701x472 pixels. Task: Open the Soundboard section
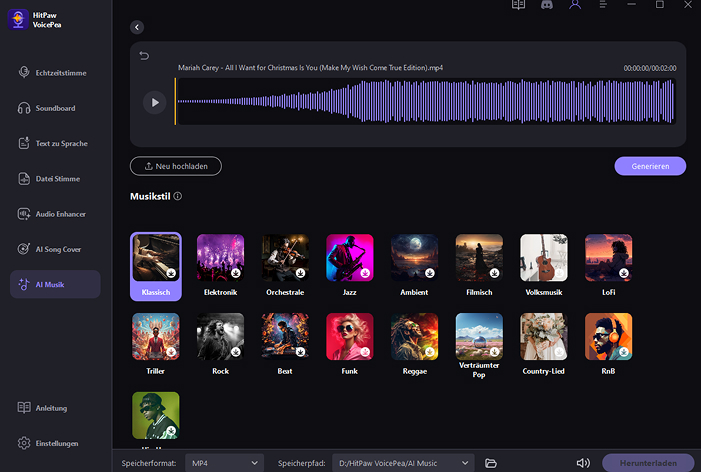pyautogui.click(x=55, y=108)
